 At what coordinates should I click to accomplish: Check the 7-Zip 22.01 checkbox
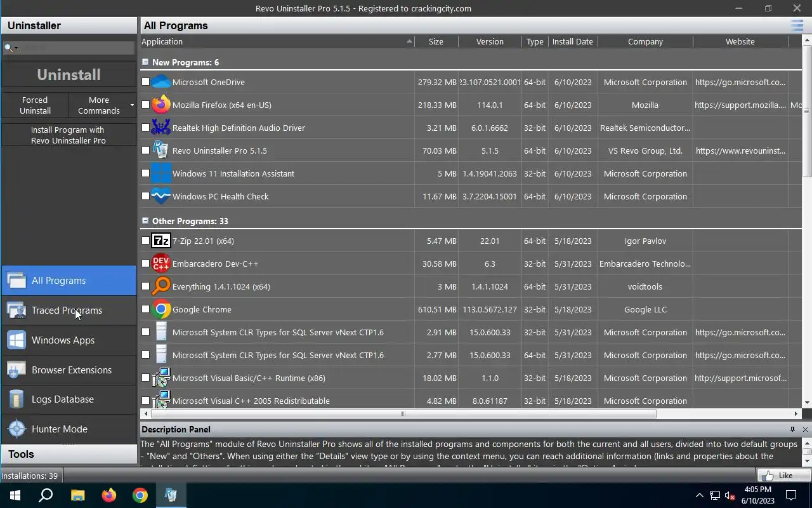point(146,241)
